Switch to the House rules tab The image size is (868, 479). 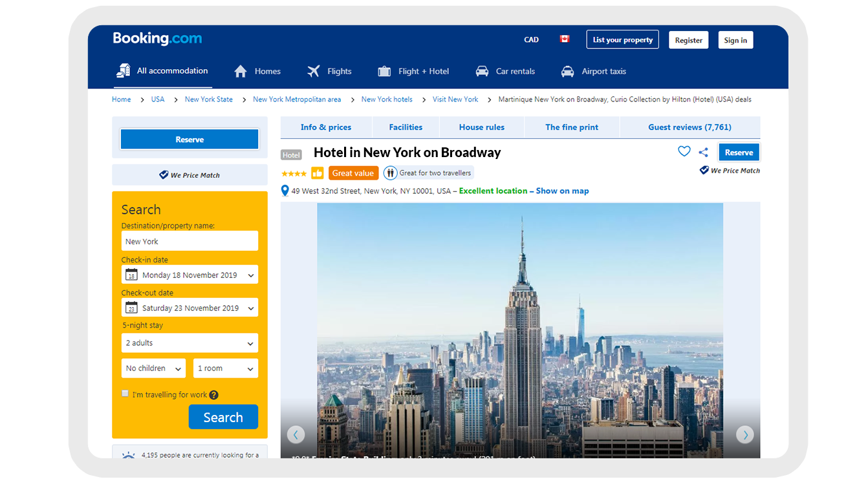click(482, 127)
